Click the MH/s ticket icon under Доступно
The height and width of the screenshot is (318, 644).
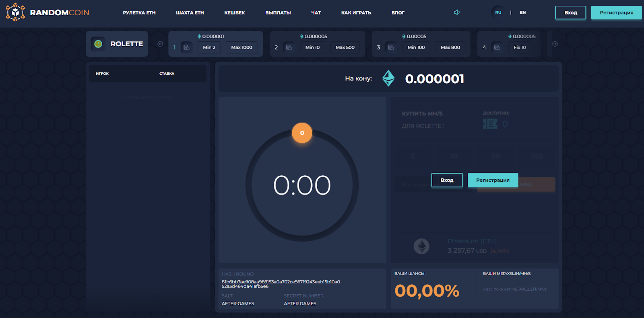coord(490,124)
